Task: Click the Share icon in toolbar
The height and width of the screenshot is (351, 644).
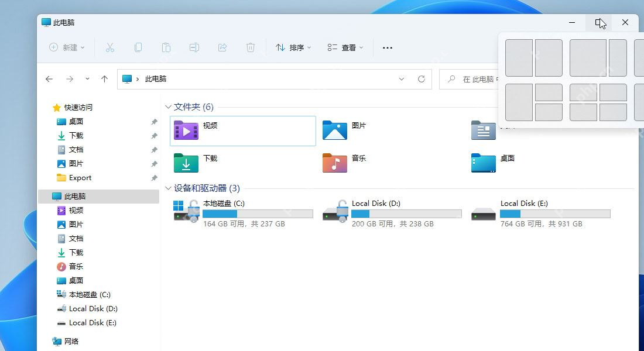Action: 222,47
